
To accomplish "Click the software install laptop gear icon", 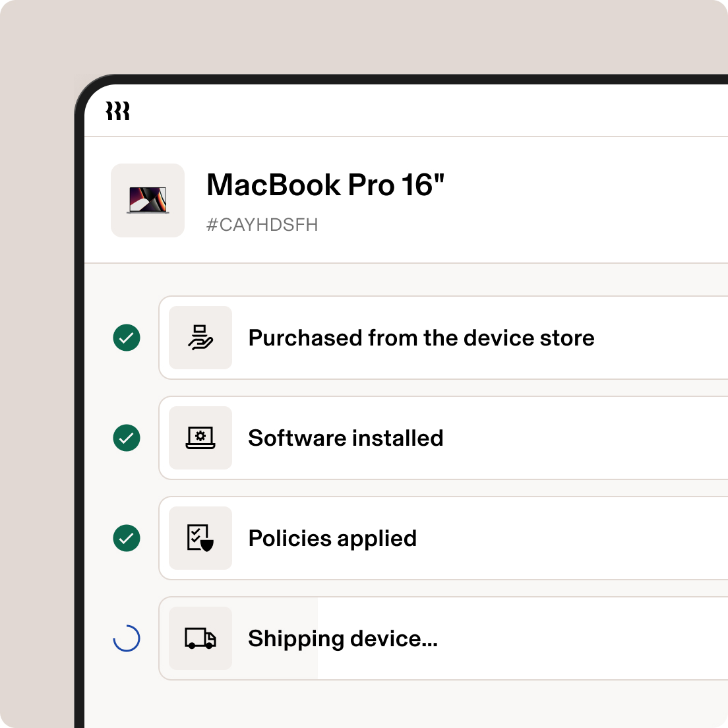I will click(x=200, y=438).
